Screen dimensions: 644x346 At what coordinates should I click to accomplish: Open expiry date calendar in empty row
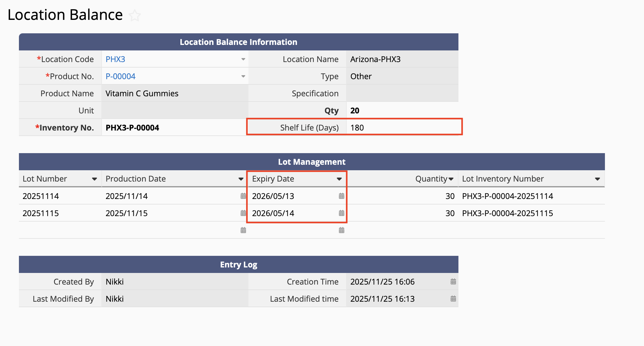click(x=341, y=230)
